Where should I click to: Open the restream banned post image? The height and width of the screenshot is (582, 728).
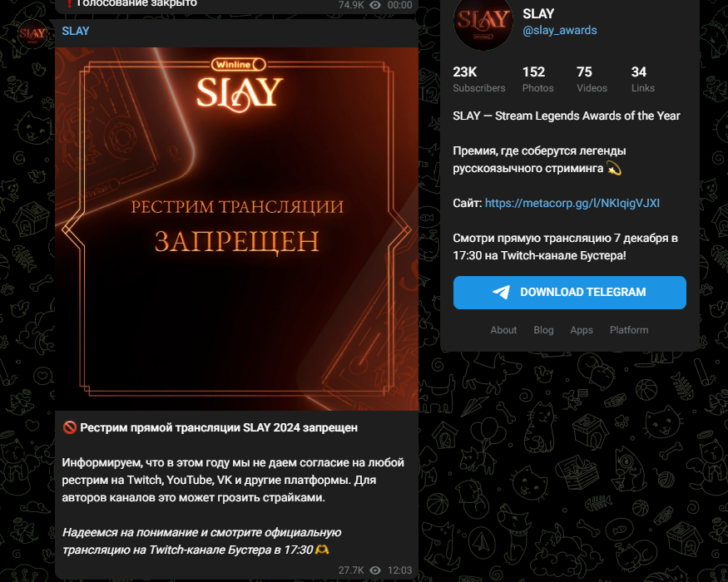point(237,229)
